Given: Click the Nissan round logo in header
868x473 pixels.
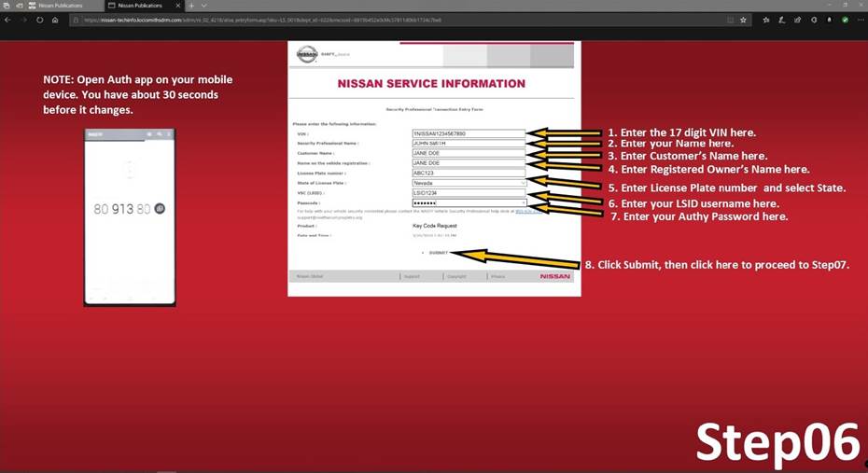Looking at the screenshot, I should pos(307,54).
